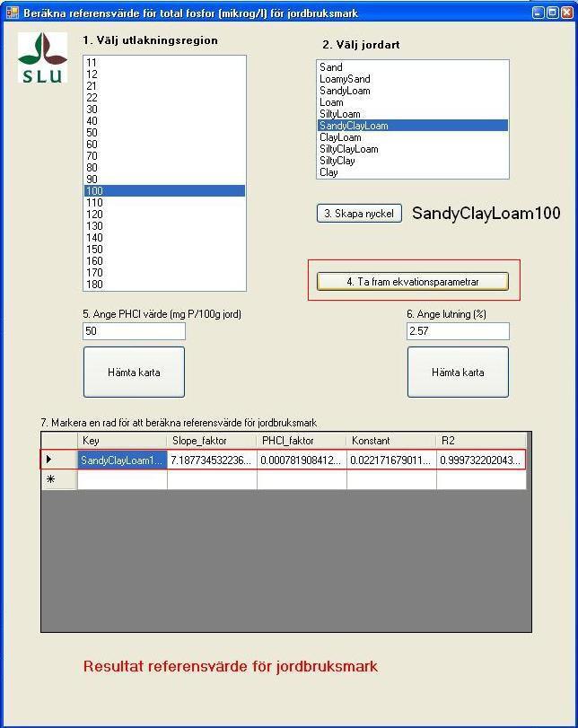Click the new-row asterisk header
Viewport: 578px width, 728px height.
click(59, 479)
